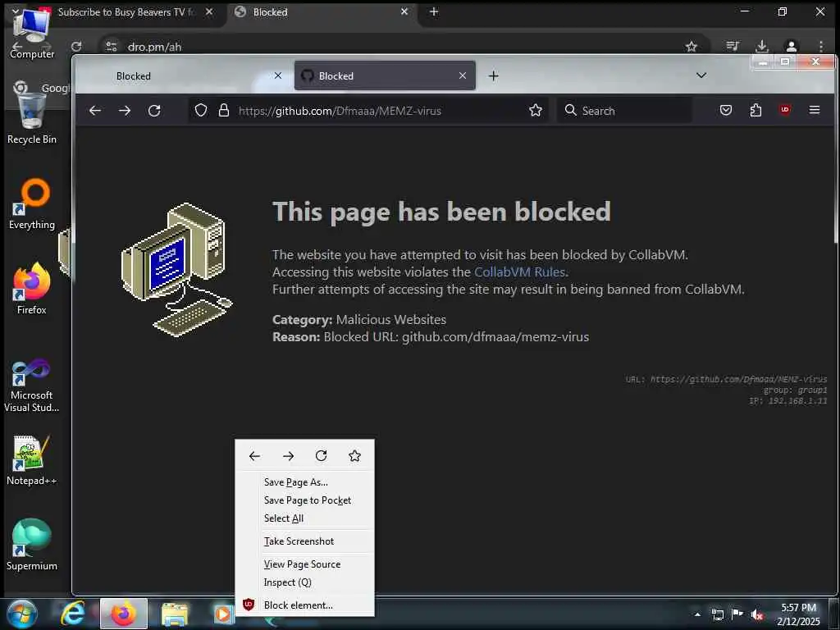The width and height of the screenshot is (840, 630).
Task: Click reload icon in context menu
Action: tap(322, 456)
